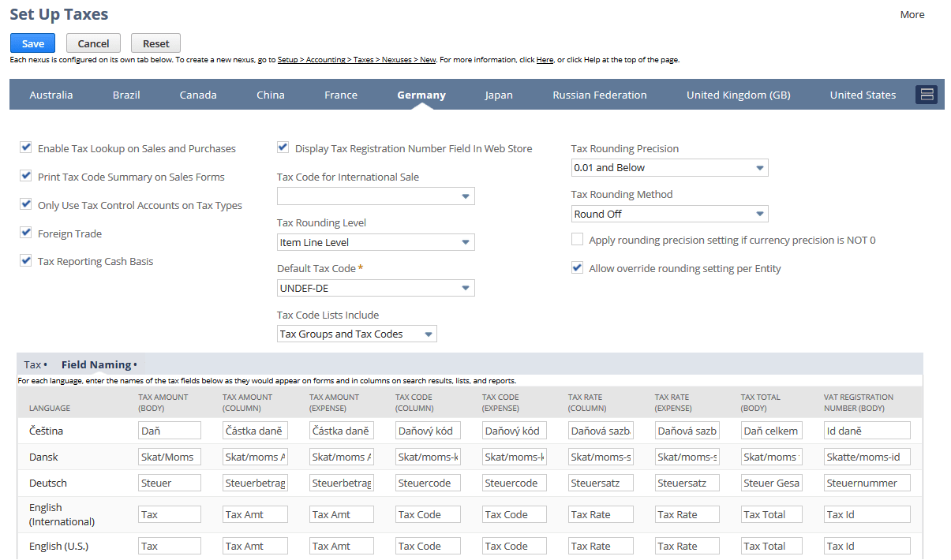951x560 pixels.
Task: Disable Tax Reporting Cash Basis
Action: (x=25, y=260)
